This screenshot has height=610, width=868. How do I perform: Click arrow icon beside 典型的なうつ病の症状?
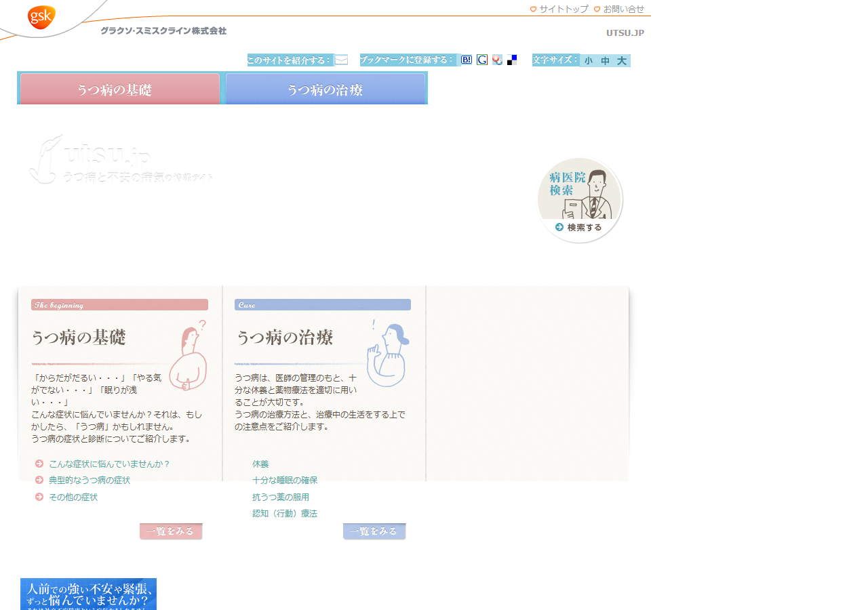[39, 480]
